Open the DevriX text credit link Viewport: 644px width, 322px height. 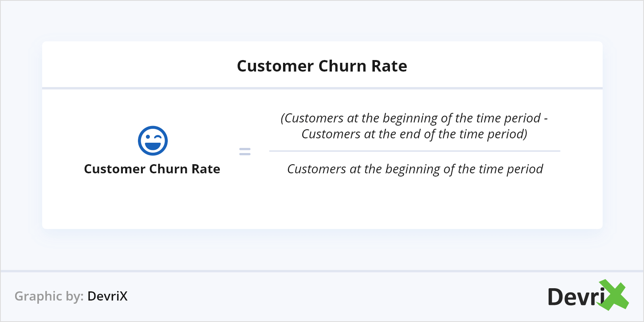click(x=107, y=296)
